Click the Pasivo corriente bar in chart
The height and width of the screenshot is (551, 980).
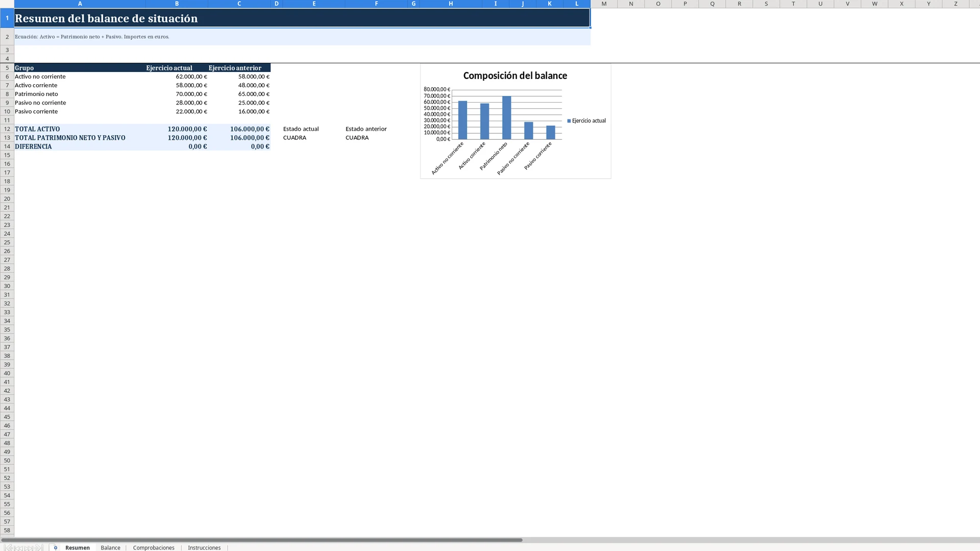pos(550,133)
